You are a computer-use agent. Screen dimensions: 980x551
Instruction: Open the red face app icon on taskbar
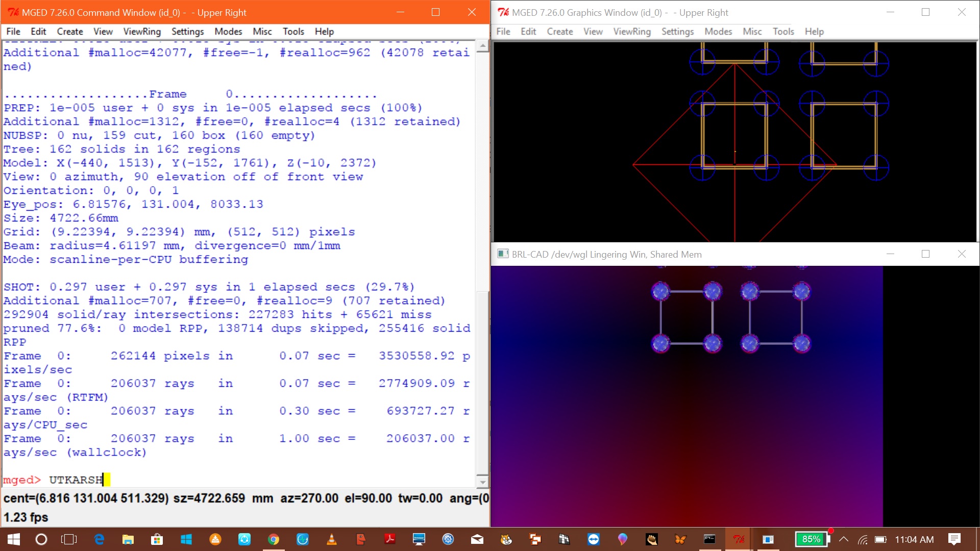click(361, 539)
